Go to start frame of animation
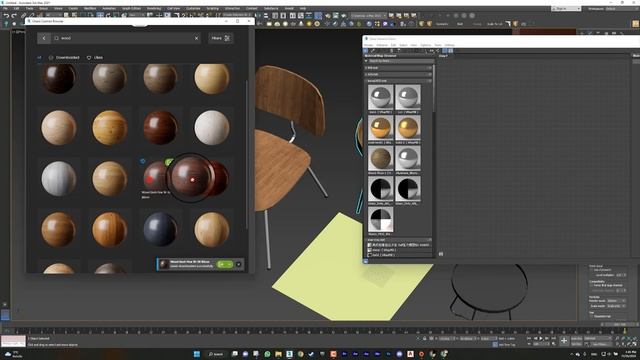The height and width of the screenshot is (360, 640). coord(530,338)
